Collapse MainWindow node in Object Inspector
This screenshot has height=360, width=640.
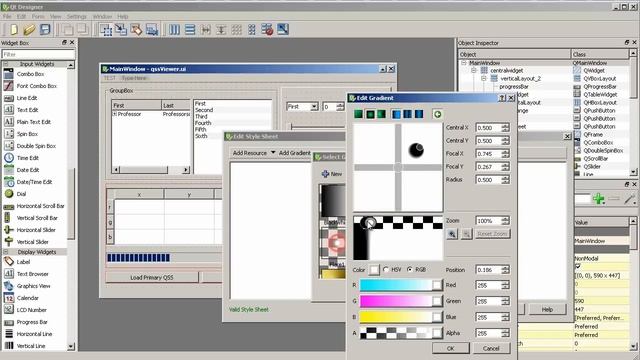click(464, 63)
